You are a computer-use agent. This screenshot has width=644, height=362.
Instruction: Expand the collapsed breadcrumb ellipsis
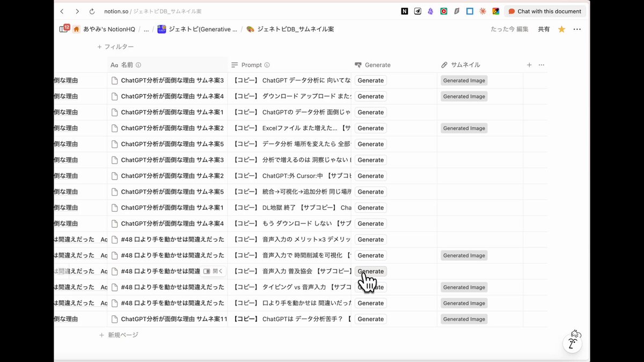pyautogui.click(x=147, y=29)
